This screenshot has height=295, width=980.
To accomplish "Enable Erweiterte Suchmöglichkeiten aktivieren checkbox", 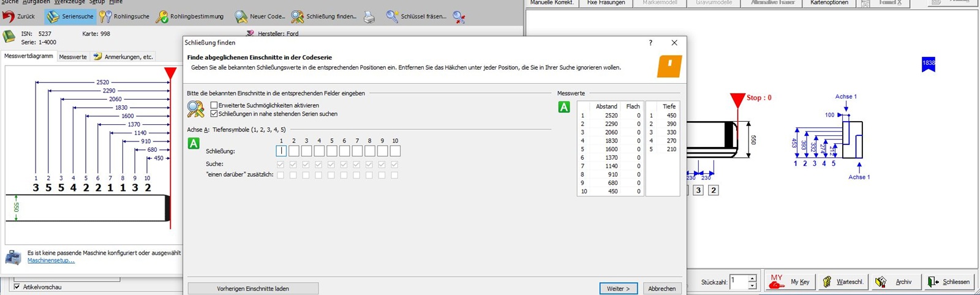I will pos(214,105).
